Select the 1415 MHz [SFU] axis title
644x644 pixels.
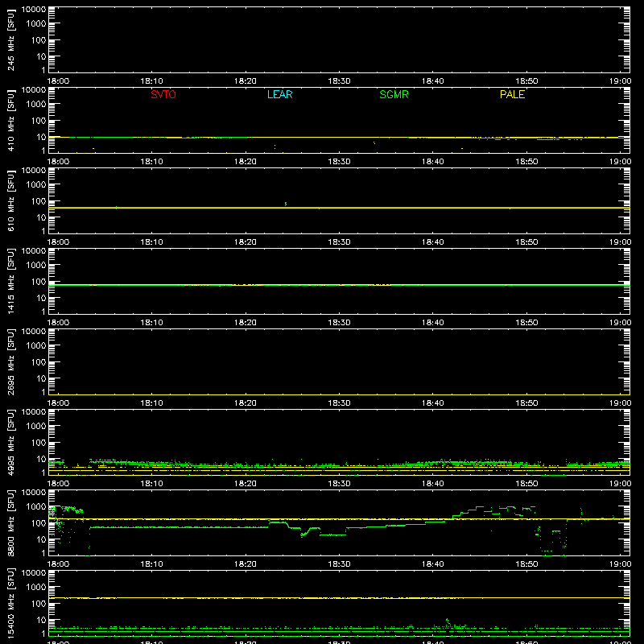10,281
